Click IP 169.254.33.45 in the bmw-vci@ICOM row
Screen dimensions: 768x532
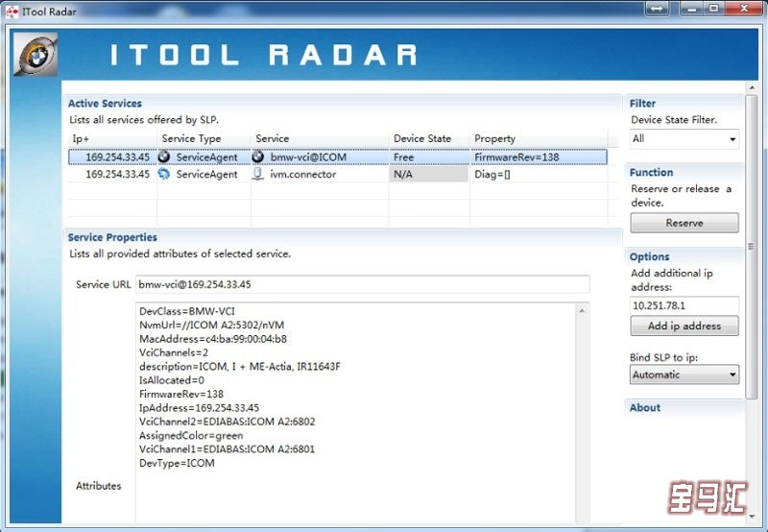coord(117,157)
